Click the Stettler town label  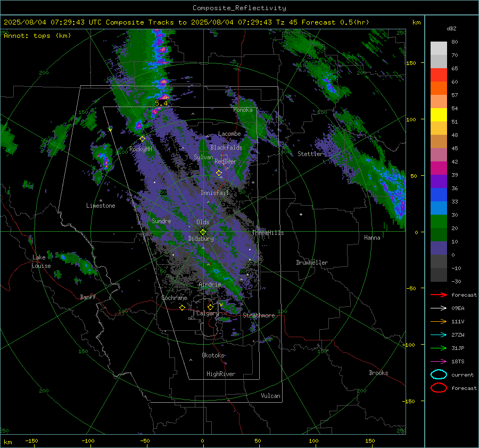tap(310, 154)
